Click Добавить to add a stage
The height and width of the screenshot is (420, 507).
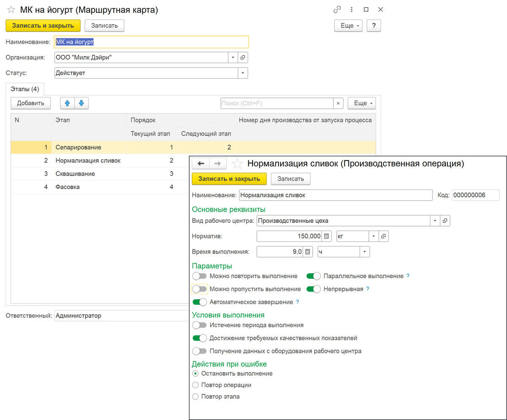click(30, 103)
